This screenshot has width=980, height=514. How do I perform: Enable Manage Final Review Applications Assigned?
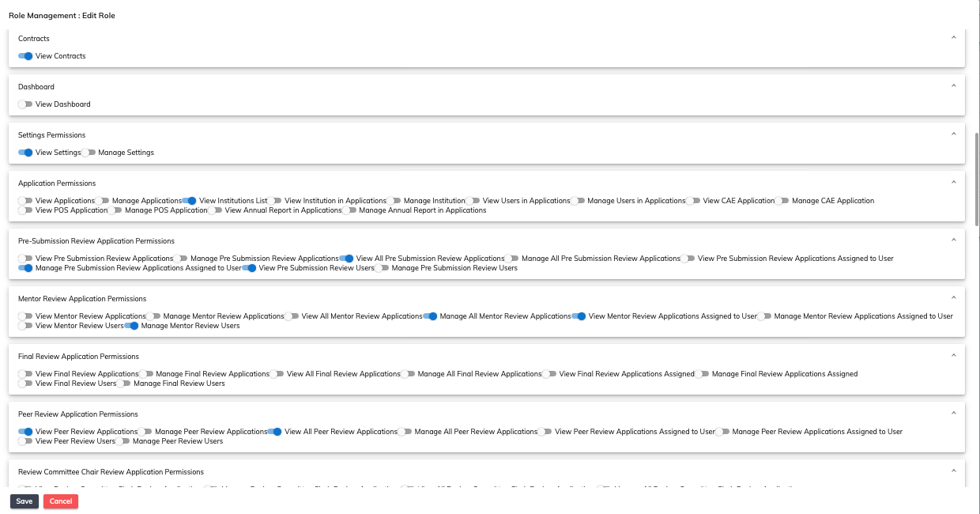(702, 374)
